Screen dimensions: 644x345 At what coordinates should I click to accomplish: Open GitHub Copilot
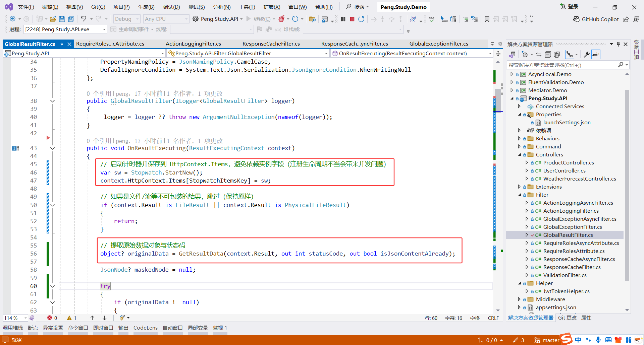596,19
